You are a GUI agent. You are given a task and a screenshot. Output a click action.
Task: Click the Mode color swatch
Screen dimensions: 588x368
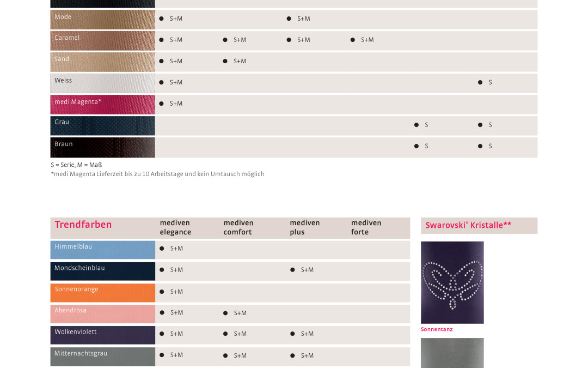coord(102,20)
